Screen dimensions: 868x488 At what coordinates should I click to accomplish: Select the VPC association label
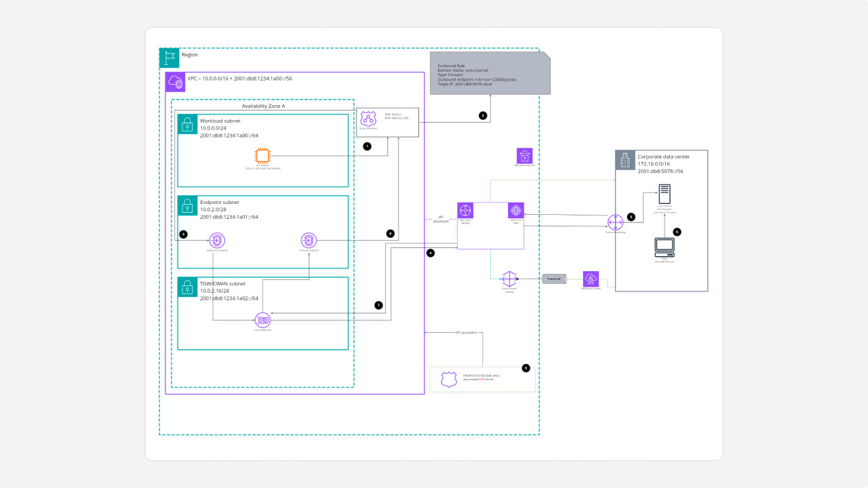[x=465, y=333]
